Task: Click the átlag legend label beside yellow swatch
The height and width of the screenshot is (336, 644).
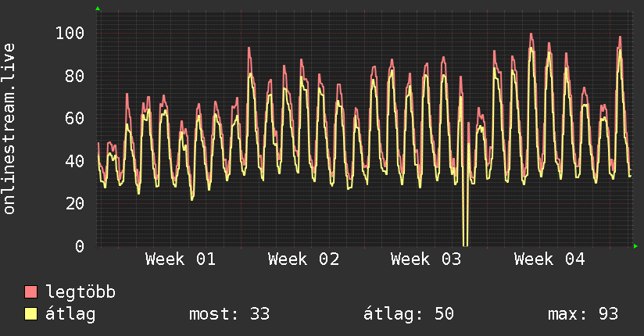Action: tap(70, 314)
